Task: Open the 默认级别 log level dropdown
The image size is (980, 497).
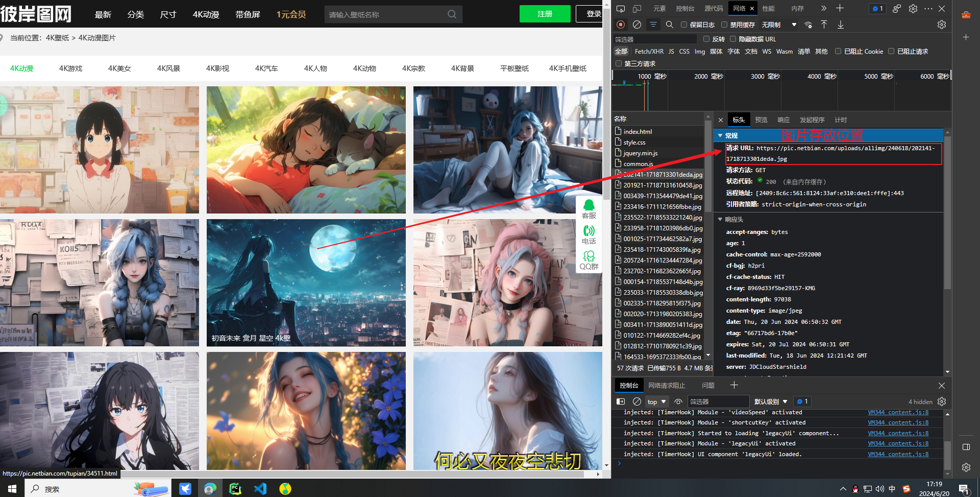Action: (771, 401)
